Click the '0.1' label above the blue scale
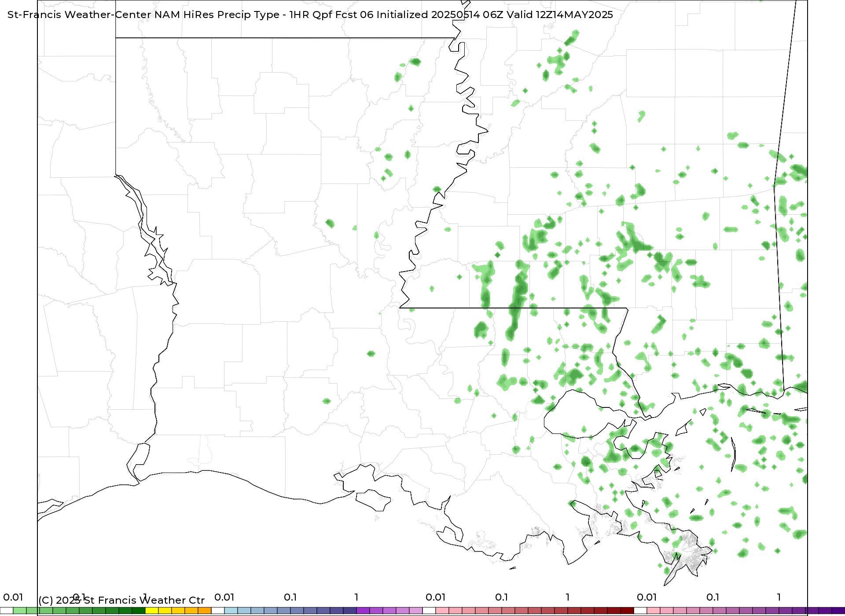 coord(290,597)
